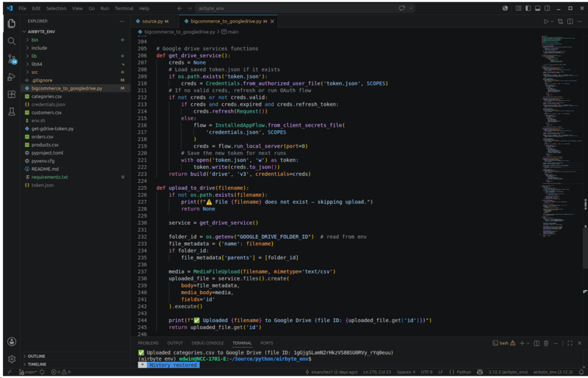Screen dimensions: 588x378
Task: Open the remote window icon in the status bar
Action: click(x=10, y=372)
